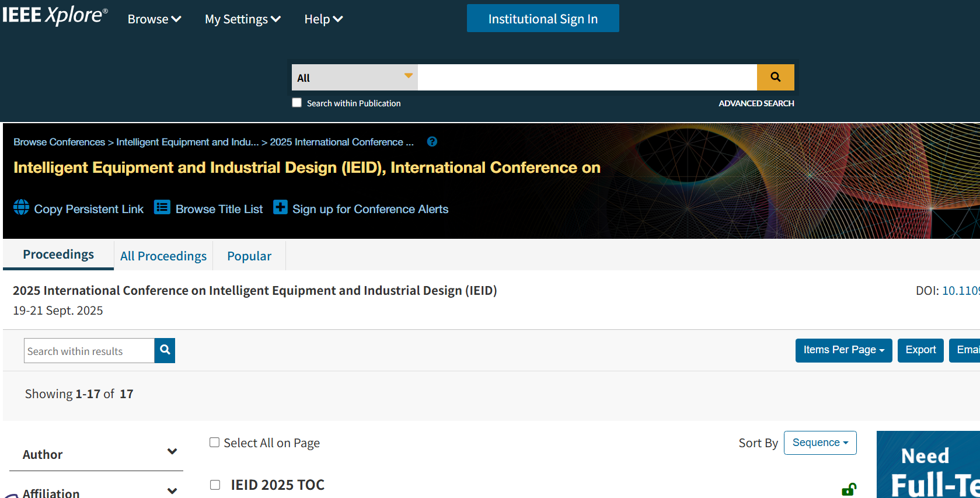Click 2025 International Conference breadcrumb link
Screen dimensions: 980x498
pos(341,142)
